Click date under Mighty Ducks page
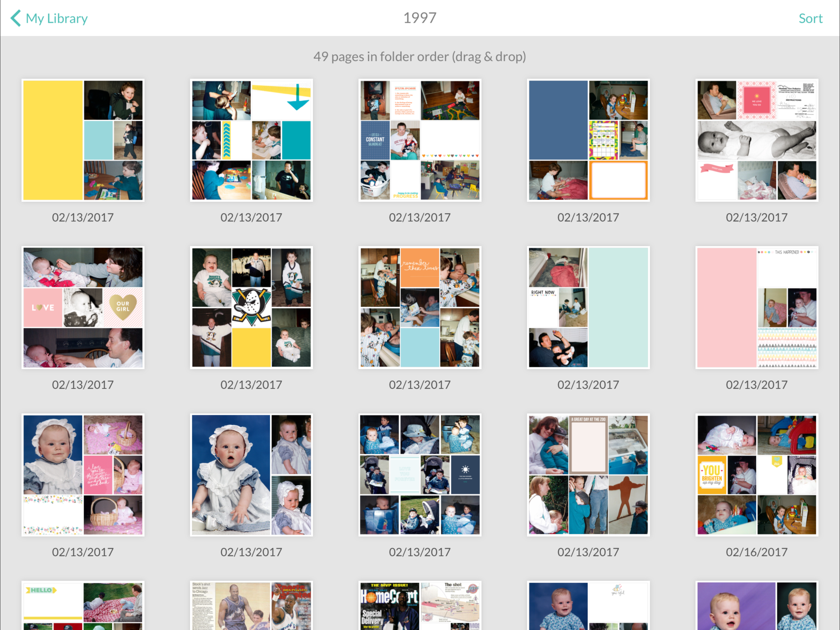The image size is (840, 630). tap(251, 385)
